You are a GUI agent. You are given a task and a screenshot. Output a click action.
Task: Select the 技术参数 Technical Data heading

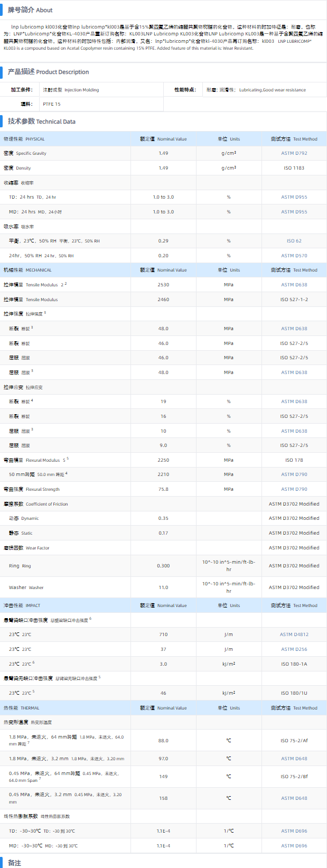41,122
